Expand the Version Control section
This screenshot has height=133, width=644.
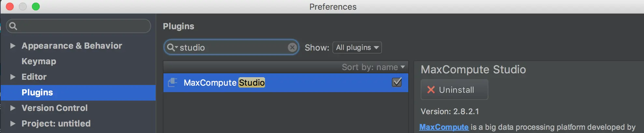click(13, 108)
